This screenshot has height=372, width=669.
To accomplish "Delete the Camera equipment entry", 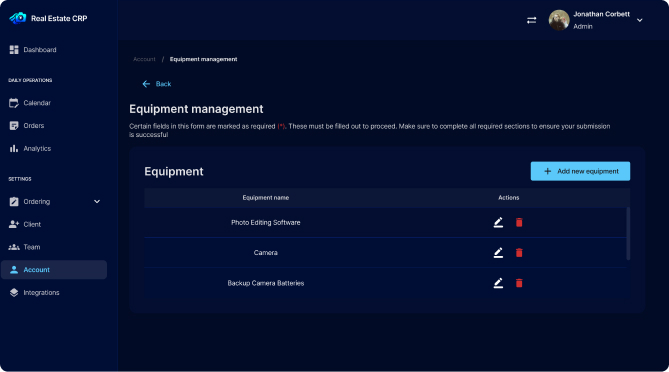I will 519,253.
